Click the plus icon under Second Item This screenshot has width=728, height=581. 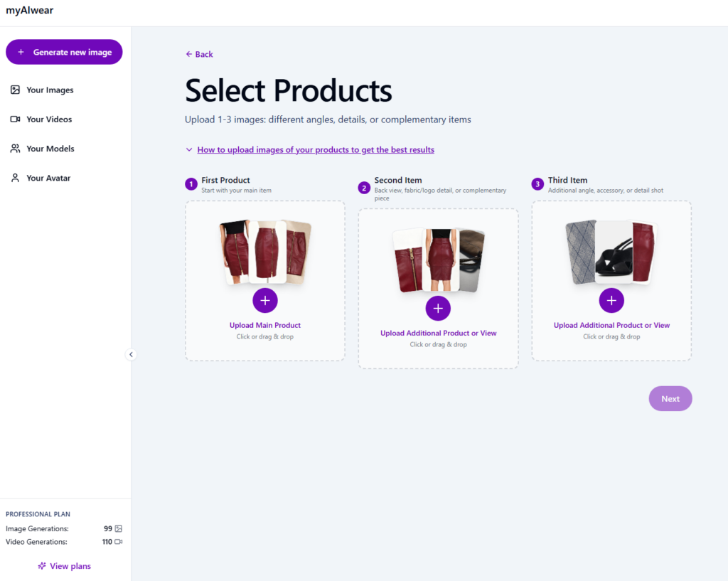tap(438, 309)
